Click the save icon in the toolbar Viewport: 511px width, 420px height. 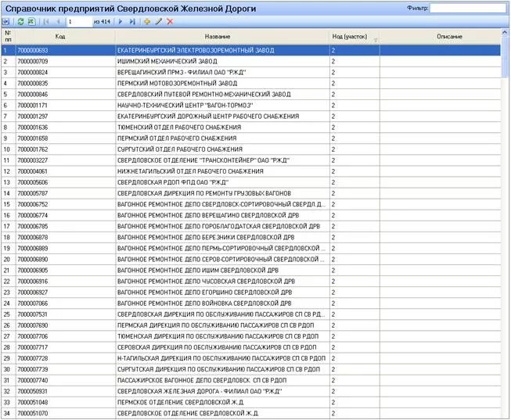click(x=5, y=22)
